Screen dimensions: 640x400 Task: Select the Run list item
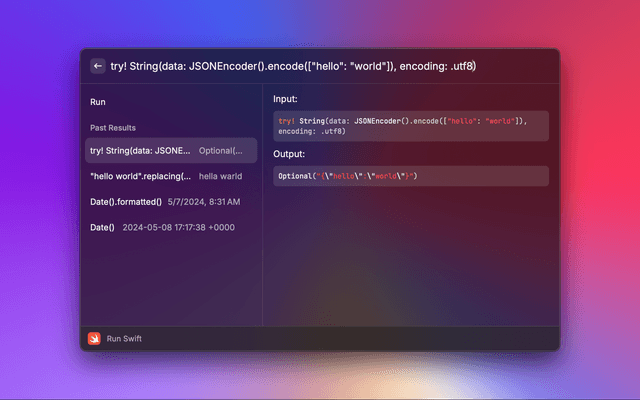[98, 102]
